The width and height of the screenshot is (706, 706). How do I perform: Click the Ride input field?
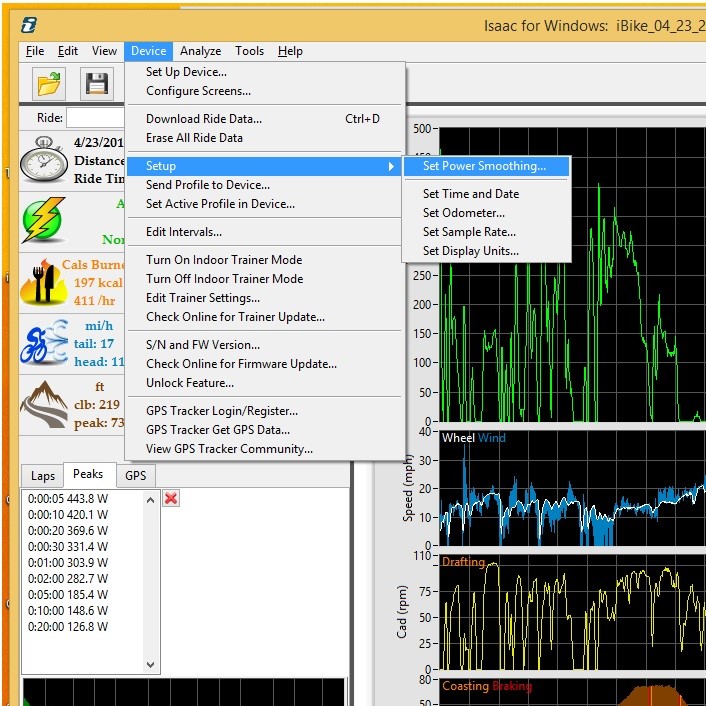96,118
